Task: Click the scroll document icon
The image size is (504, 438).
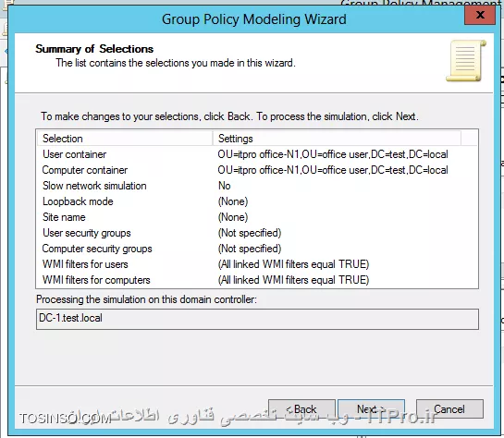Action: (466, 61)
